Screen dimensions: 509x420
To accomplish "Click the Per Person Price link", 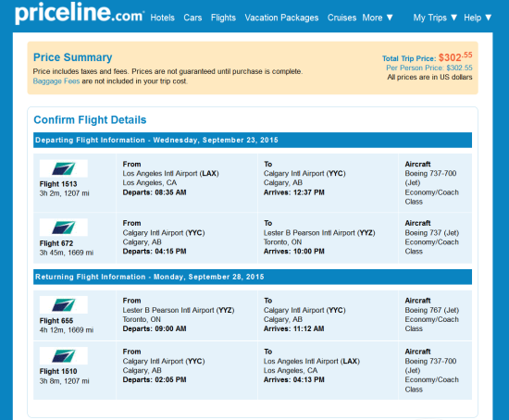I will tap(429, 68).
